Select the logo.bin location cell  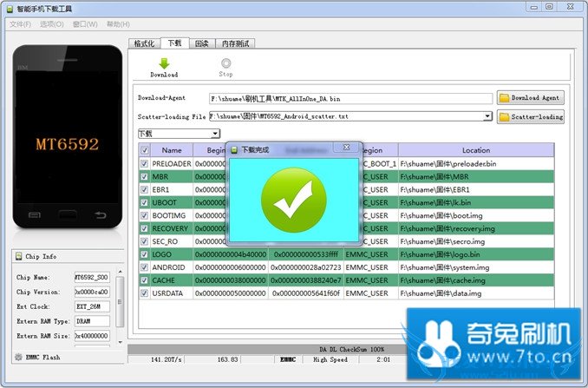pos(476,254)
